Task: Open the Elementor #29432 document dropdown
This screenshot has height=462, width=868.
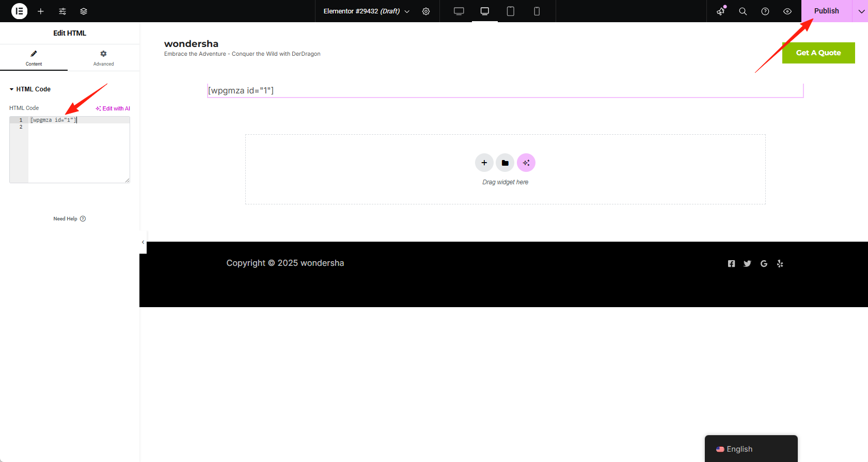Action: (366, 11)
